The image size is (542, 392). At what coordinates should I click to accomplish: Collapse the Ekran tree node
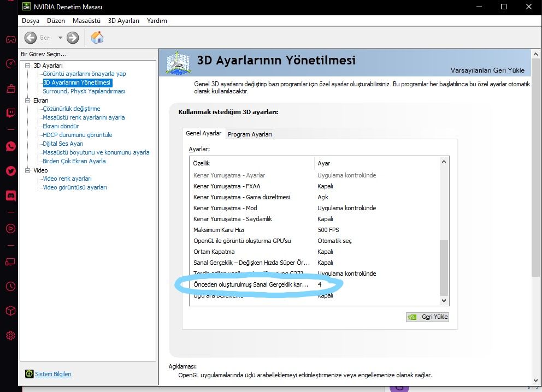pyautogui.click(x=28, y=100)
